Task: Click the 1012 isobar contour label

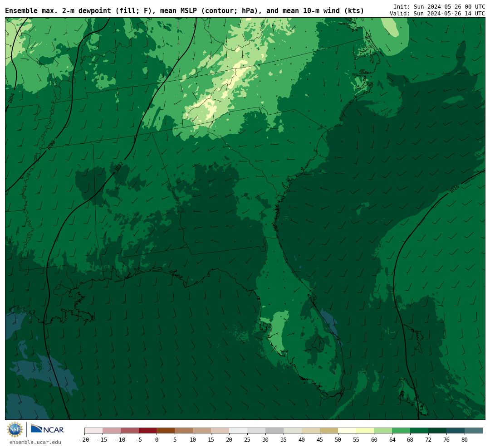Action: click(x=118, y=166)
